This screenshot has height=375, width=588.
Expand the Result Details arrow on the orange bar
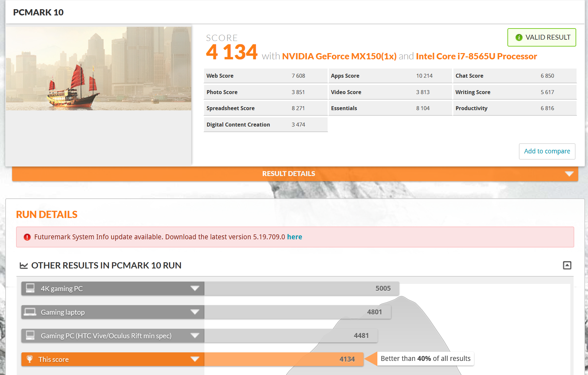click(x=569, y=174)
